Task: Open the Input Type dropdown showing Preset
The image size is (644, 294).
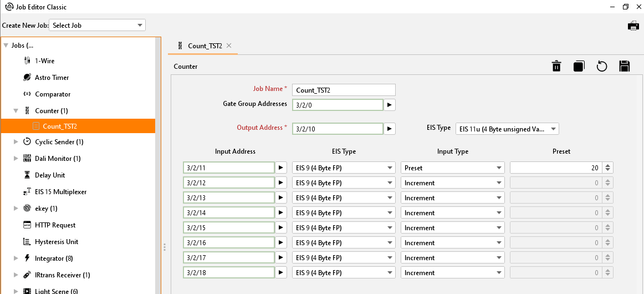Action: 452,168
